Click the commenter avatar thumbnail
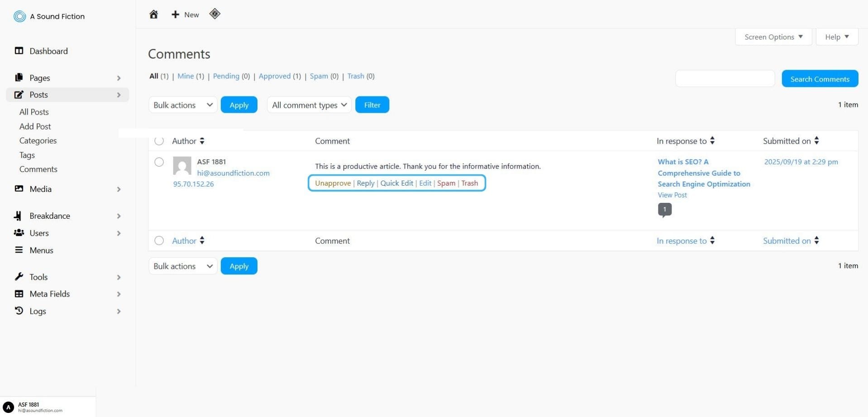This screenshot has height=417, width=868. 182,166
